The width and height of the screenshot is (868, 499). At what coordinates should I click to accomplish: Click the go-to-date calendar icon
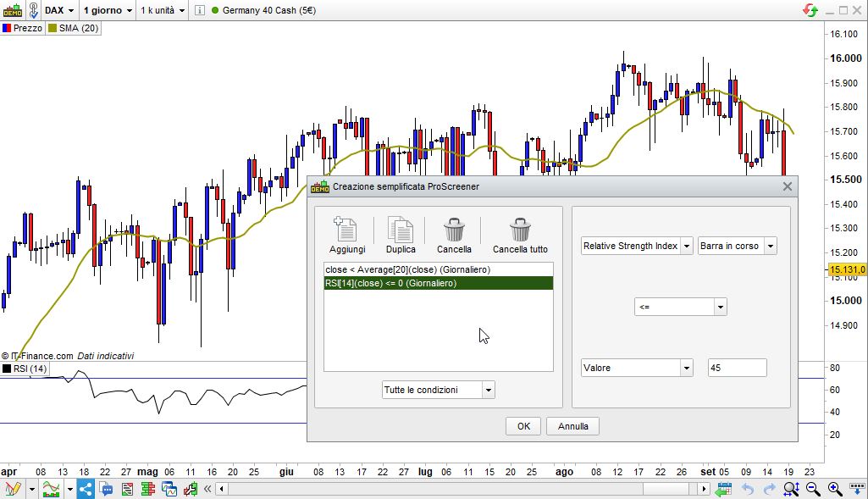(723, 489)
